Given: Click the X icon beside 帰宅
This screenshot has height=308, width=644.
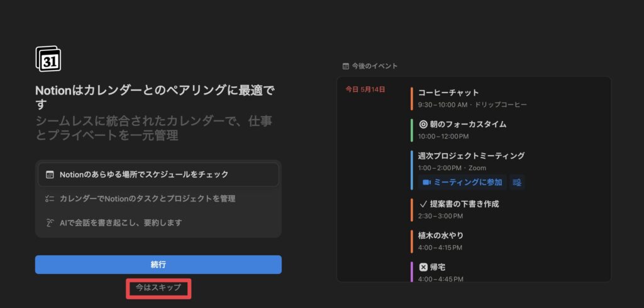Looking at the screenshot, I should click(x=423, y=267).
